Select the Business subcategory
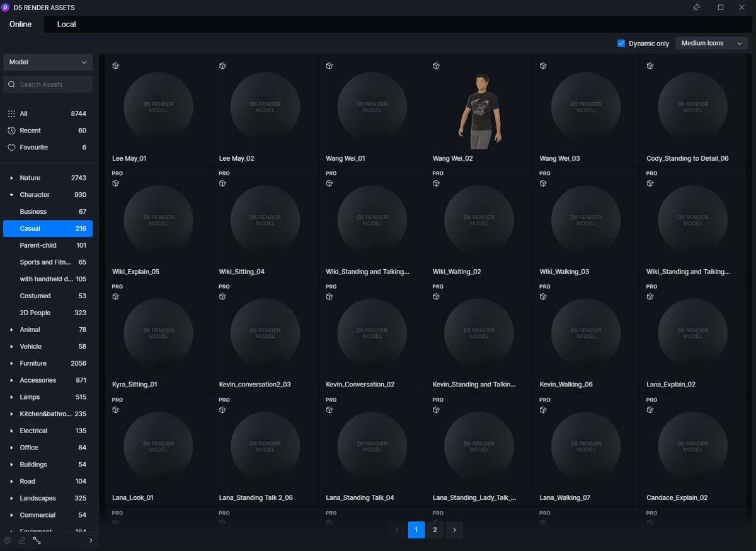The height and width of the screenshot is (551, 756). point(48,212)
